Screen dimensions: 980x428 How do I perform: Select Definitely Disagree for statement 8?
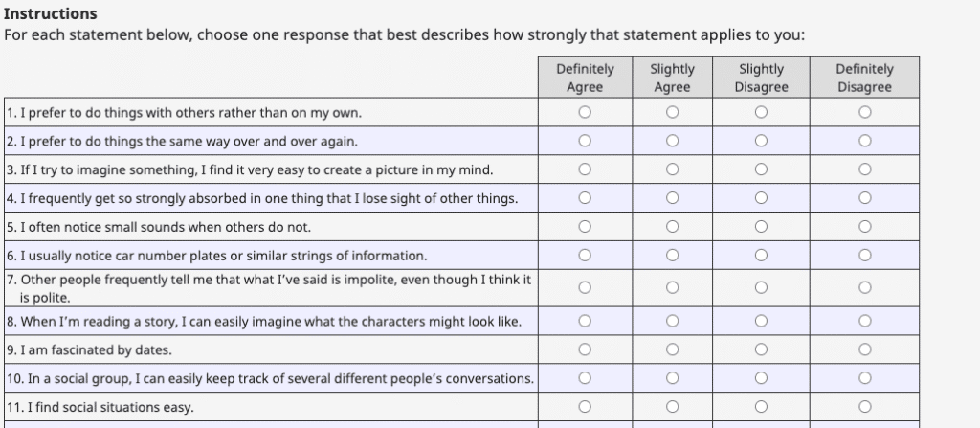[864, 321]
